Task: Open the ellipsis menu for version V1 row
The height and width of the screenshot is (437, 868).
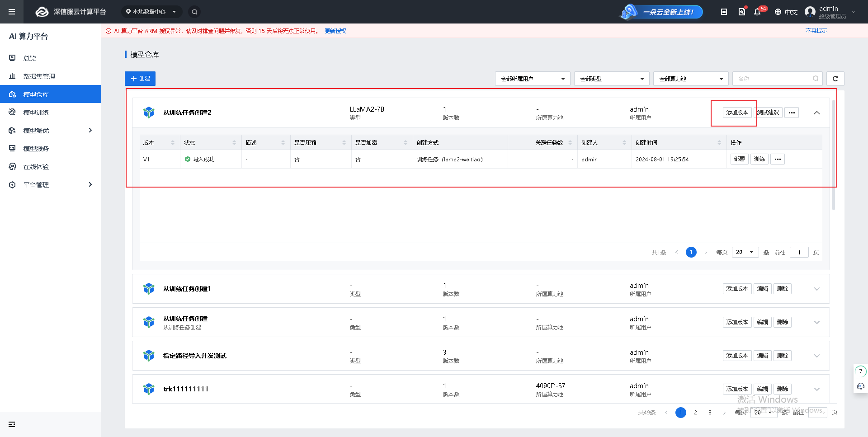Action: 778,159
